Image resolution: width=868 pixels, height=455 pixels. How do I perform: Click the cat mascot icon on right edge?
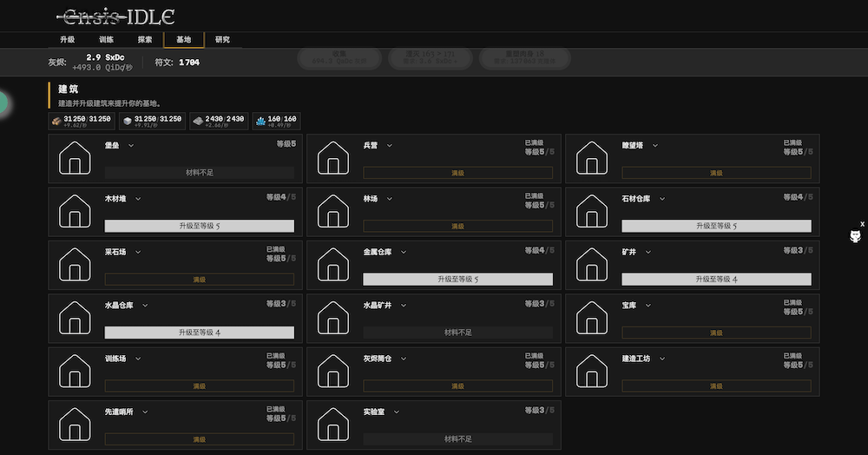(856, 237)
